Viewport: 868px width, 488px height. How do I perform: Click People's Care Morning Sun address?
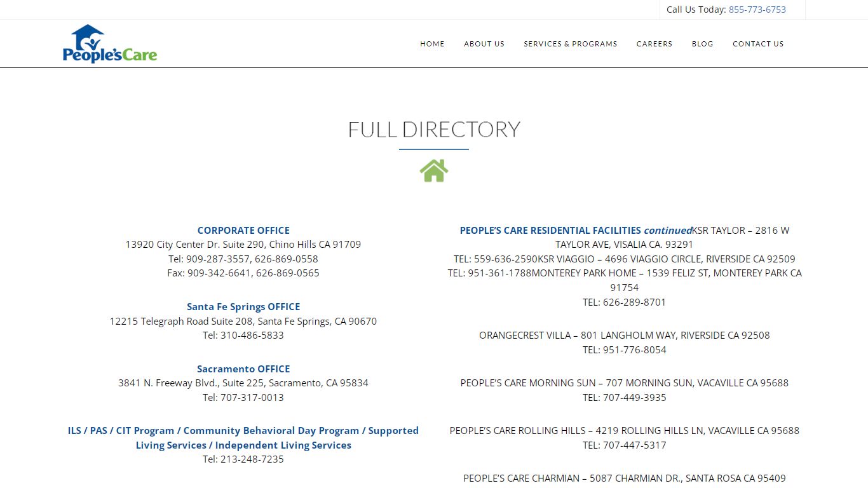click(625, 383)
